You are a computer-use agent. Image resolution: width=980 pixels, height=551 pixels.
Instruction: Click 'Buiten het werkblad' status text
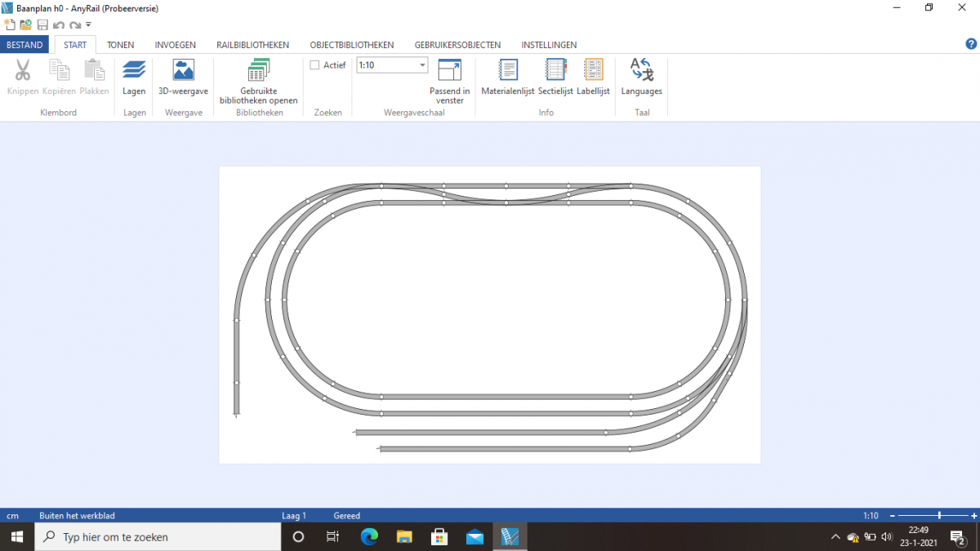78,516
